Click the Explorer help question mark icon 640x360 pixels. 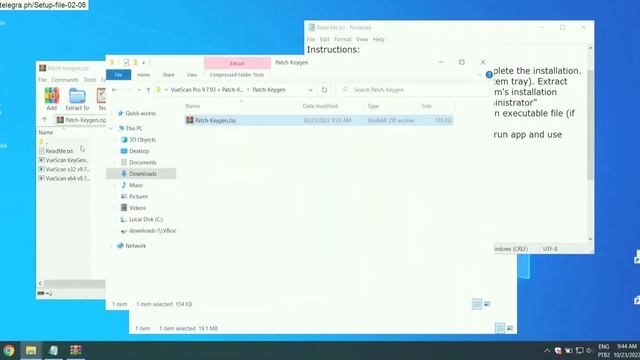pyautogui.click(x=489, y=75)
